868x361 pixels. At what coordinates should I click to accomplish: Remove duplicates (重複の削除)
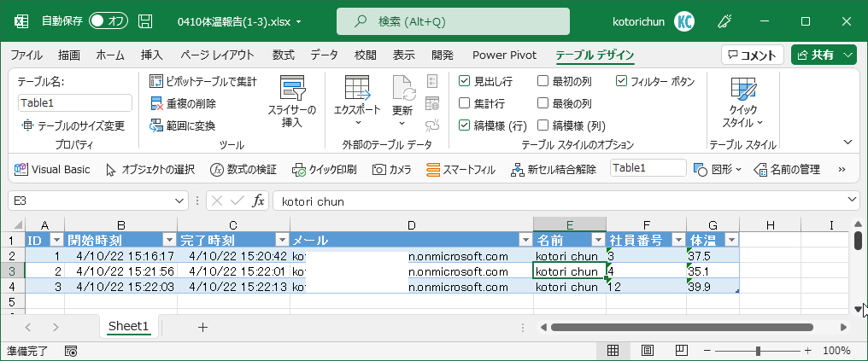(183, 103)
